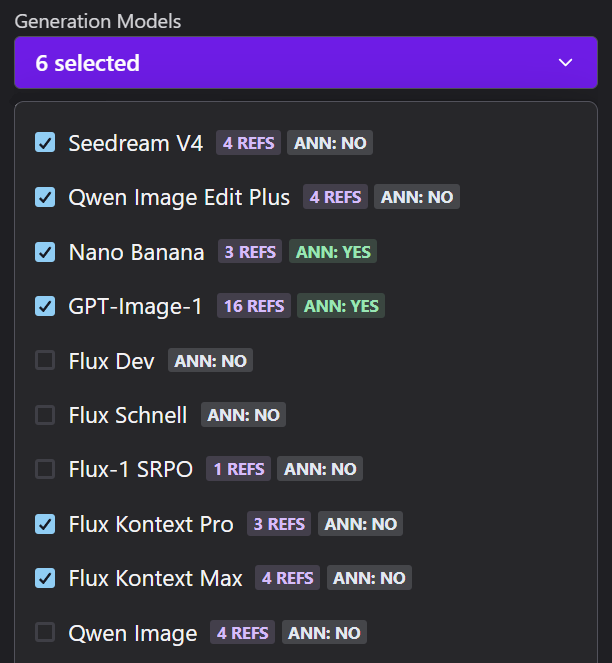612x663 pixels.
Task: Click the Qwen Image Edit Plus label
Action: pyautogui.click(x=179, y=198)
